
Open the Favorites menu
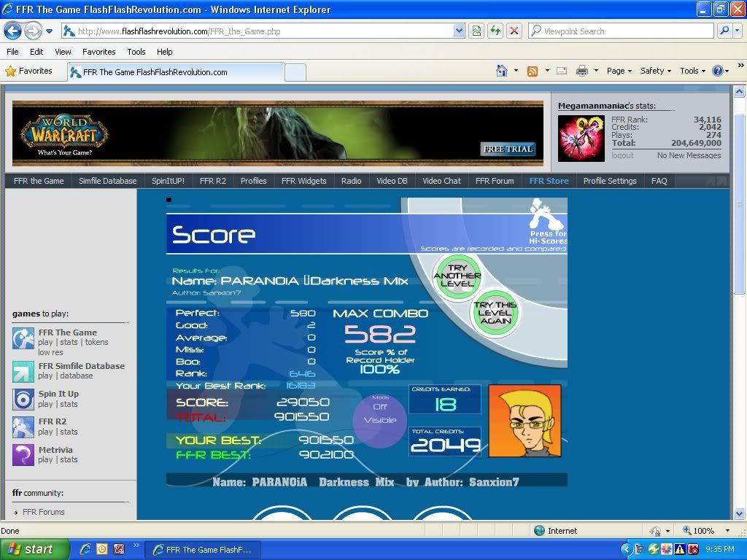coord(98,52)
